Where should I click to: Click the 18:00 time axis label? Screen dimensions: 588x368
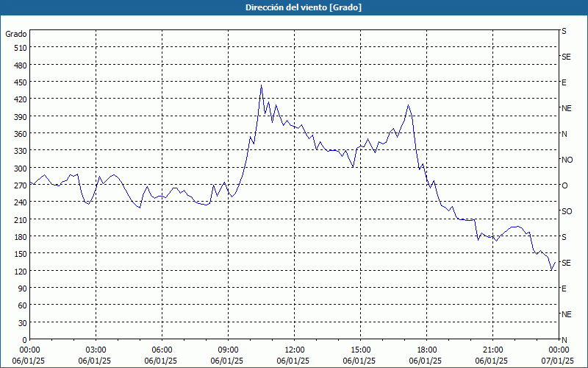(x=427, y=350)
